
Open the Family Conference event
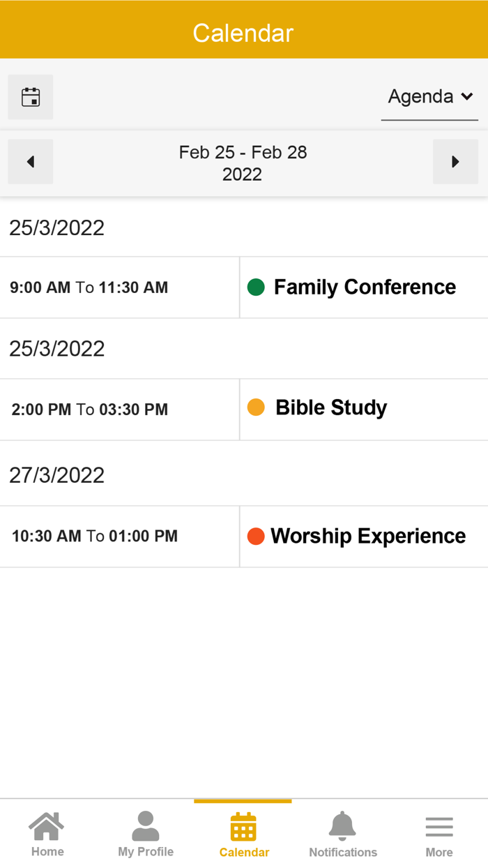(x=365, y=287)
